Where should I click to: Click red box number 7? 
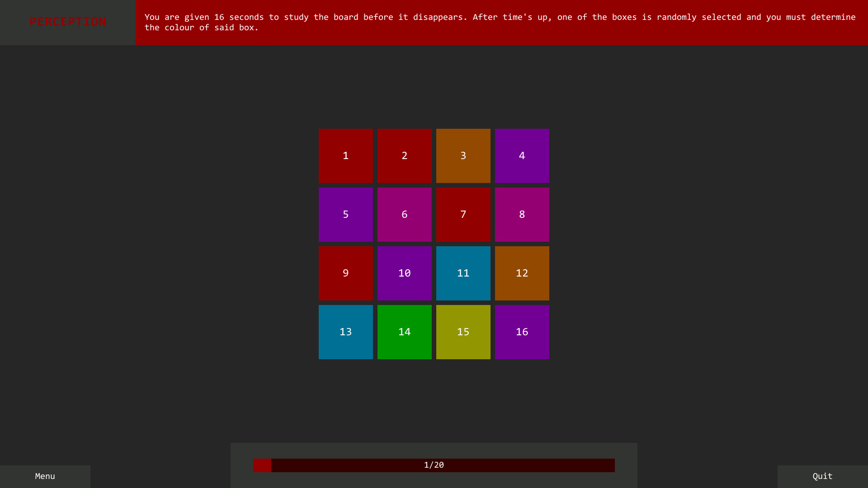(463, 215)
